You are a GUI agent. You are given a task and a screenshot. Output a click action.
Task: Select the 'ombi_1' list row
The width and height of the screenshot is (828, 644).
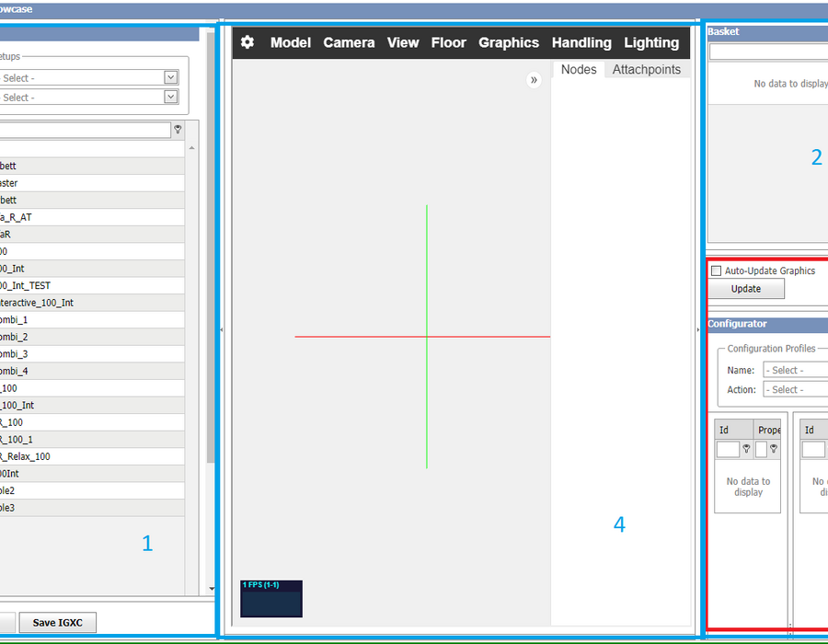[x=92, y=320]
